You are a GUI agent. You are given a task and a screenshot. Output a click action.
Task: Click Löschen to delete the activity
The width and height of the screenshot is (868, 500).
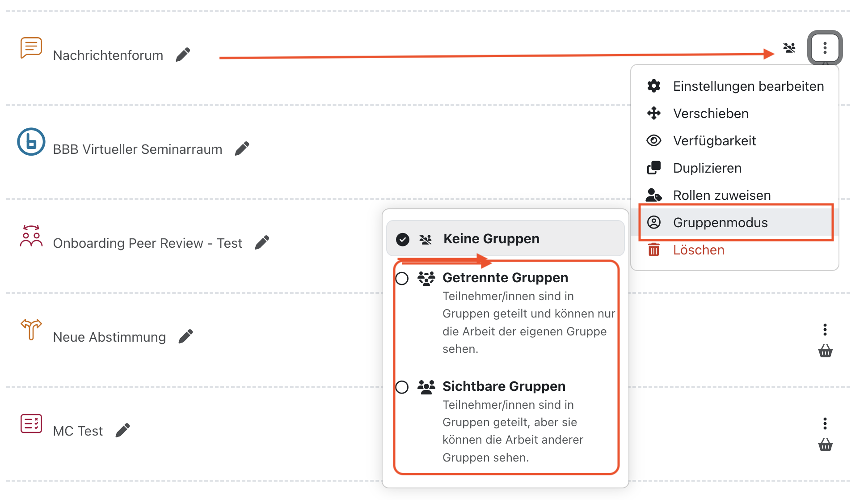[698, 250]
